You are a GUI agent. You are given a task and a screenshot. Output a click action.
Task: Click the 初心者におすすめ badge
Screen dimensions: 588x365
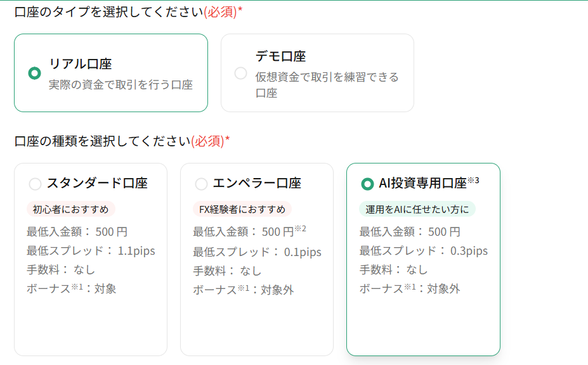(x=71, y=209)
